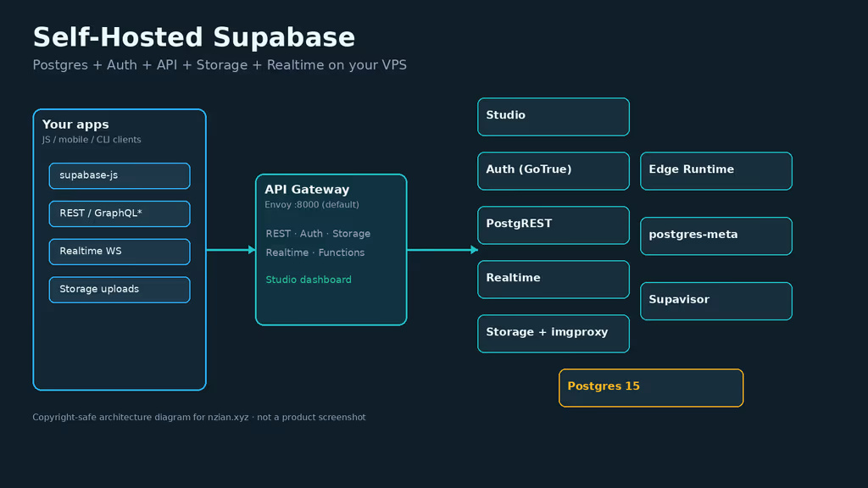Click the Realtime · Functions line
Image resolution: width=868 pixels, height=488 pixels.
[x=315, y=252]
